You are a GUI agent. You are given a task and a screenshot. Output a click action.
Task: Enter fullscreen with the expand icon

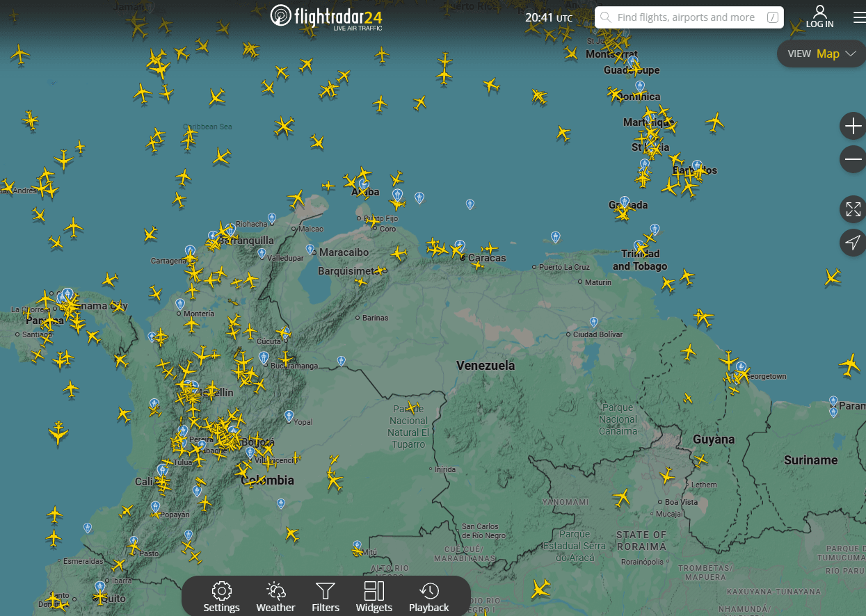coord(853,208)
